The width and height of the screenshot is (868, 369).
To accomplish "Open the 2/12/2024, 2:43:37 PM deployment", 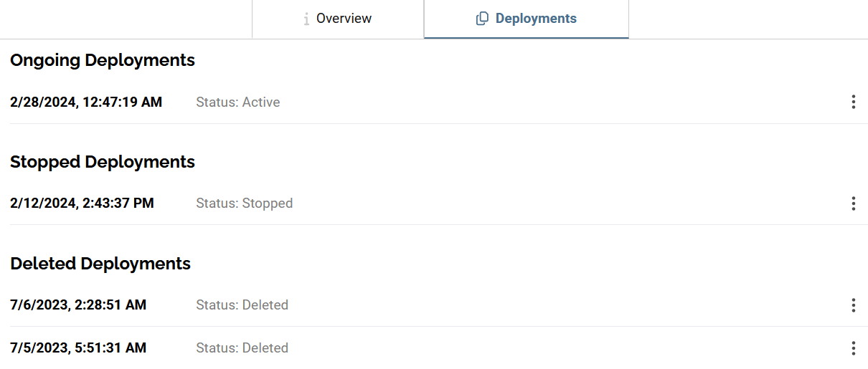I will click(x=82, y=203).
